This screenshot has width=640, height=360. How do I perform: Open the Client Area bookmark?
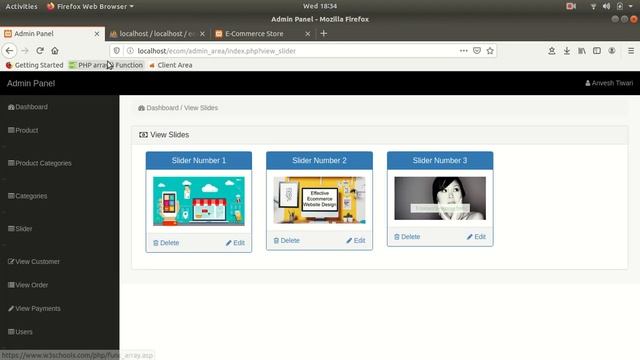[171, 65]
